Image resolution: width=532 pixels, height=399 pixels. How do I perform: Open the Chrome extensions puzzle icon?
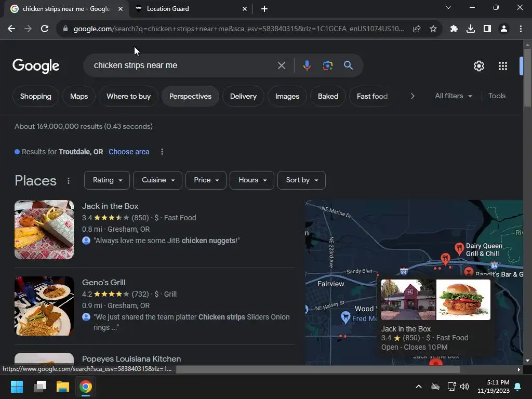click(x=454, y=29)
